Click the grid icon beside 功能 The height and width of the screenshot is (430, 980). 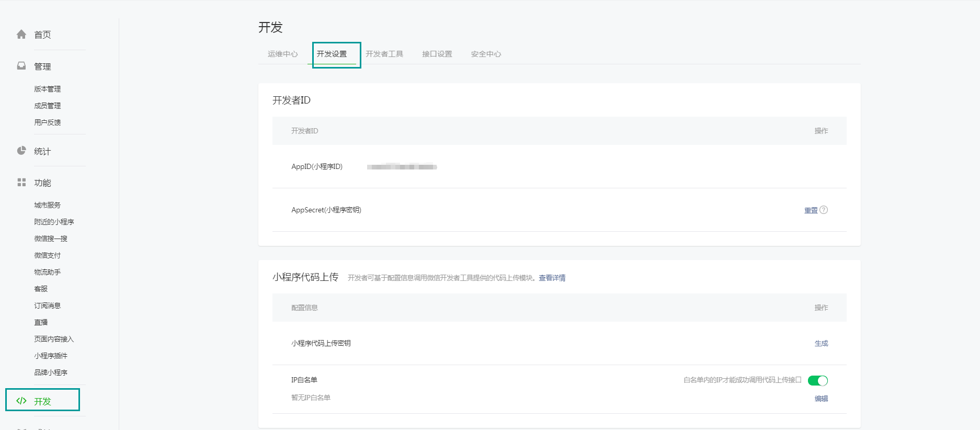21,182
